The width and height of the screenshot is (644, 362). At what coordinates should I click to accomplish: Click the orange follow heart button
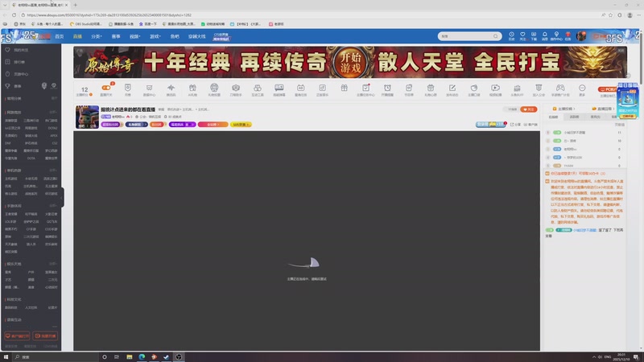529,109
